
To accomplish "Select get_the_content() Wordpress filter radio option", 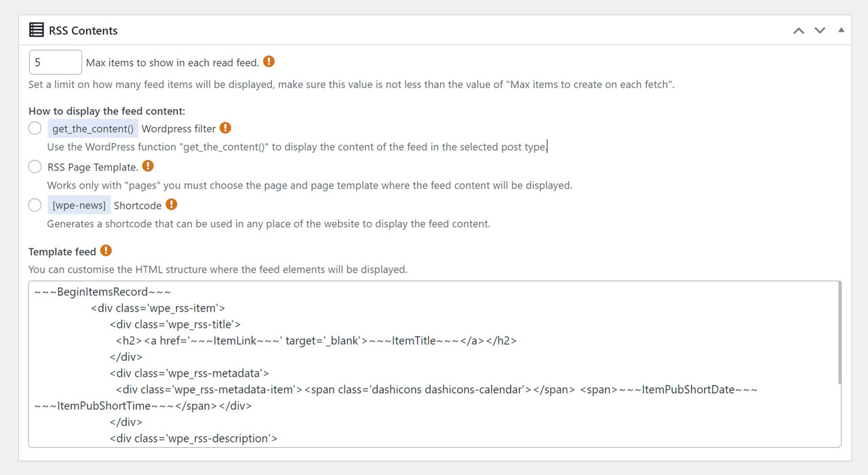I will (x=35, y=128).
